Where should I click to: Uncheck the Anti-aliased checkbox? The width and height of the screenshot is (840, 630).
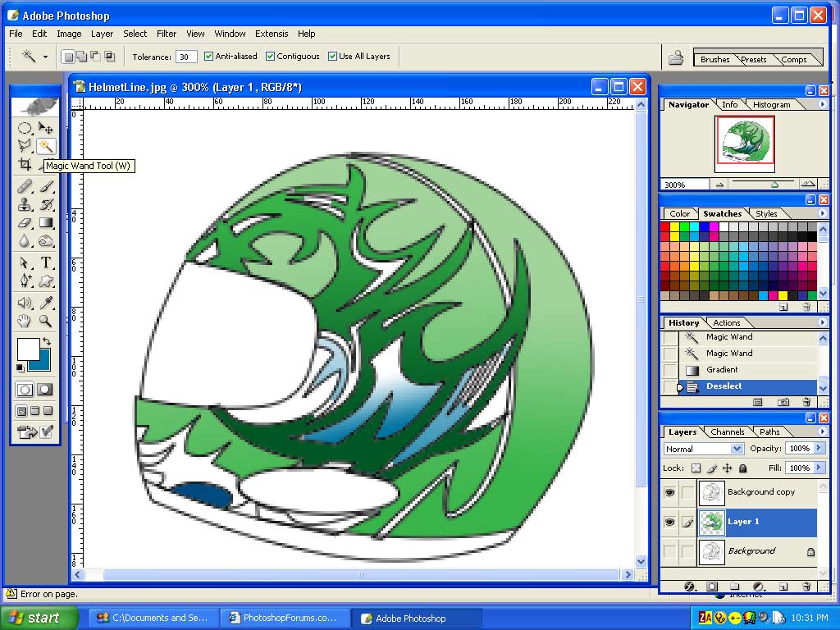tap(208, 57)
